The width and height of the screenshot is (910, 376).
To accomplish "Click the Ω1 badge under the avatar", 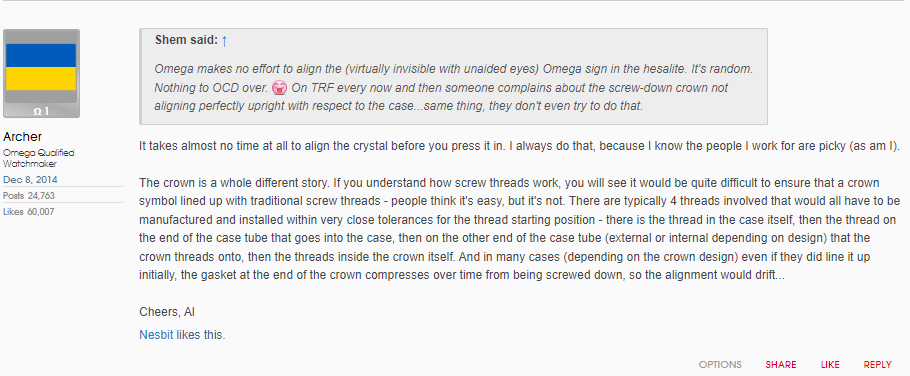I will pos(41,111).
